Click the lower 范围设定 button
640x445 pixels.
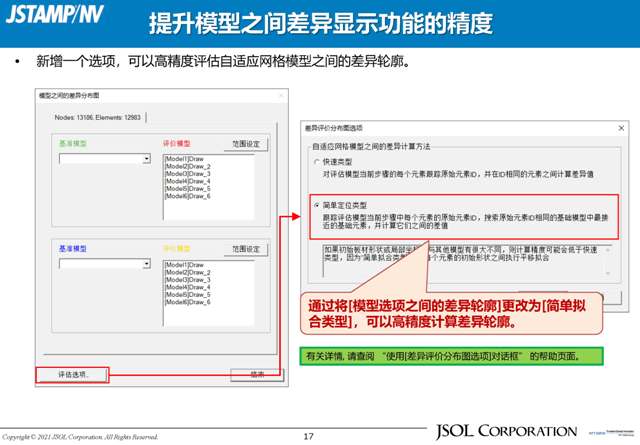click(245, 249)
